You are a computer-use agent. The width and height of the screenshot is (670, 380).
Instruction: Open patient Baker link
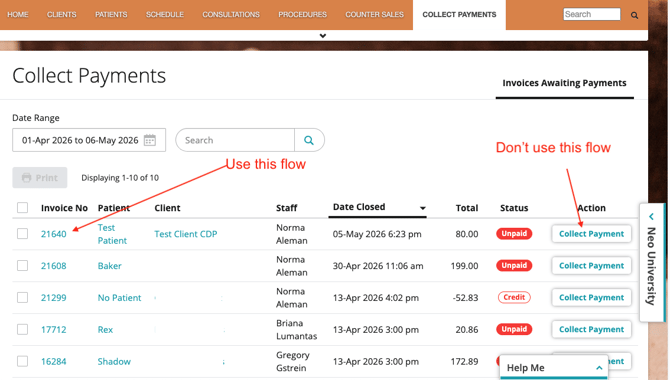[109, 265]
